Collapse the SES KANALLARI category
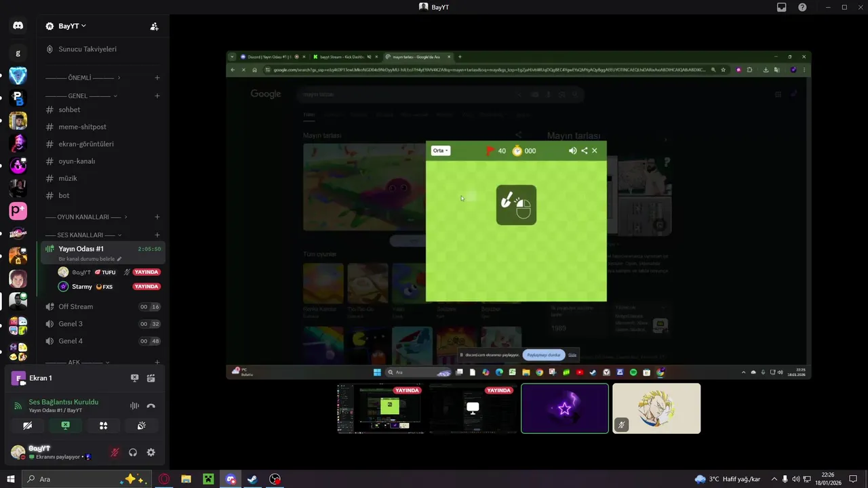868x488 pixels. click(x=83, y=235)
